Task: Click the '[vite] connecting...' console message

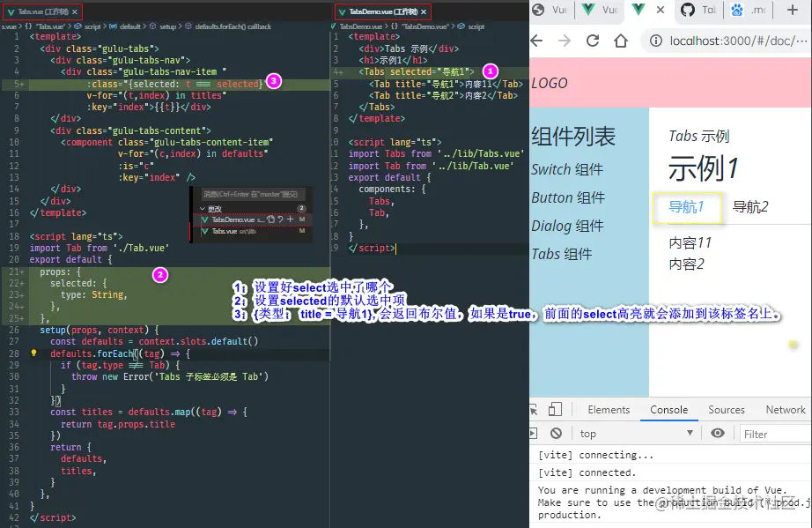Action: coord(595,455)
